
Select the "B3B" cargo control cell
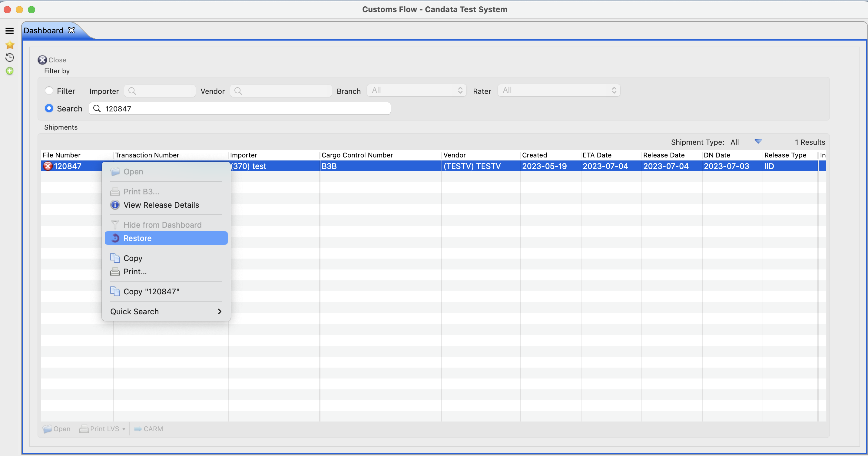380,166
